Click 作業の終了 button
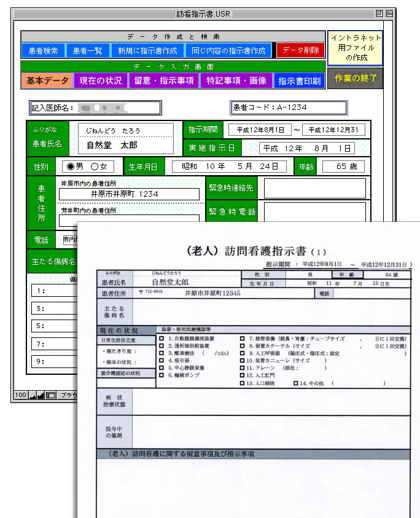The height and width of the screenshot is (518, 420). coord(356,78)
